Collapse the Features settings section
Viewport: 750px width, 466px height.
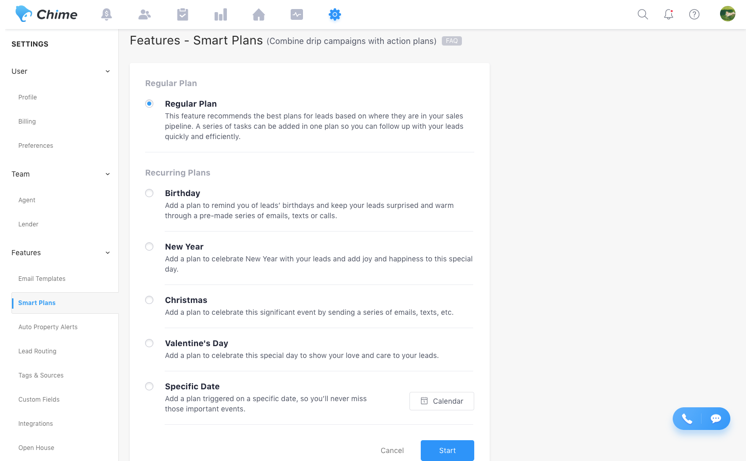[x=108, y=253]
